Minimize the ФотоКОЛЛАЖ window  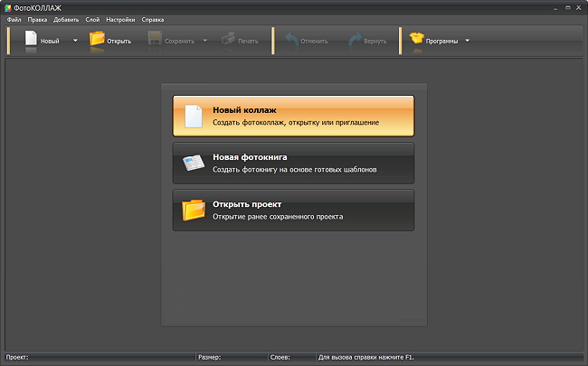[x=555, y=8]
